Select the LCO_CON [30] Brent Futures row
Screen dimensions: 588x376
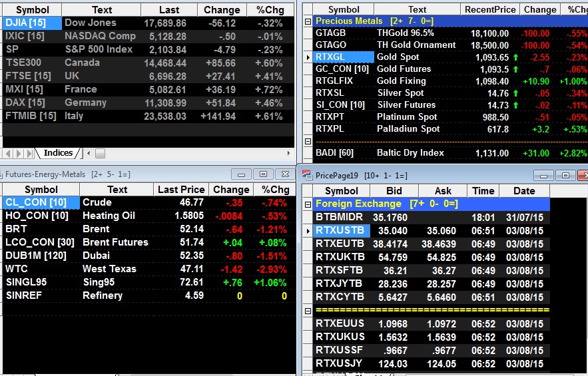(149, 242)
